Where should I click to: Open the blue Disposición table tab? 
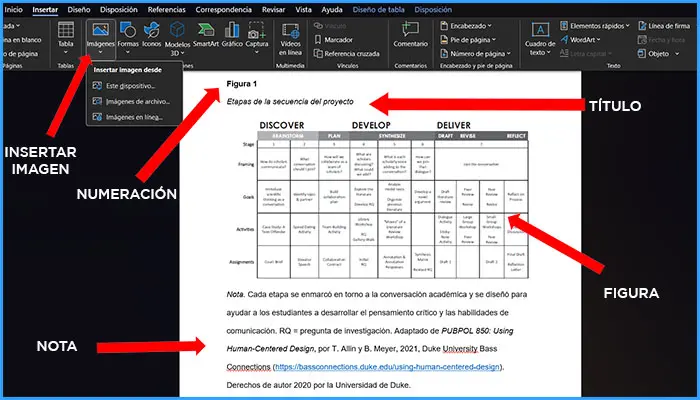[433, 9]
